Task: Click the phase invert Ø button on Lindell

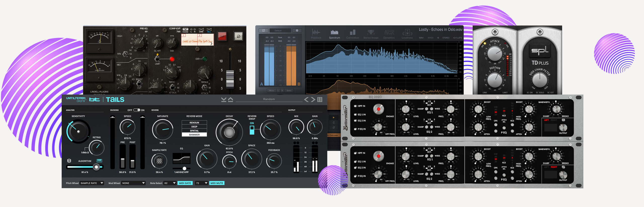Action: point(238,36)
